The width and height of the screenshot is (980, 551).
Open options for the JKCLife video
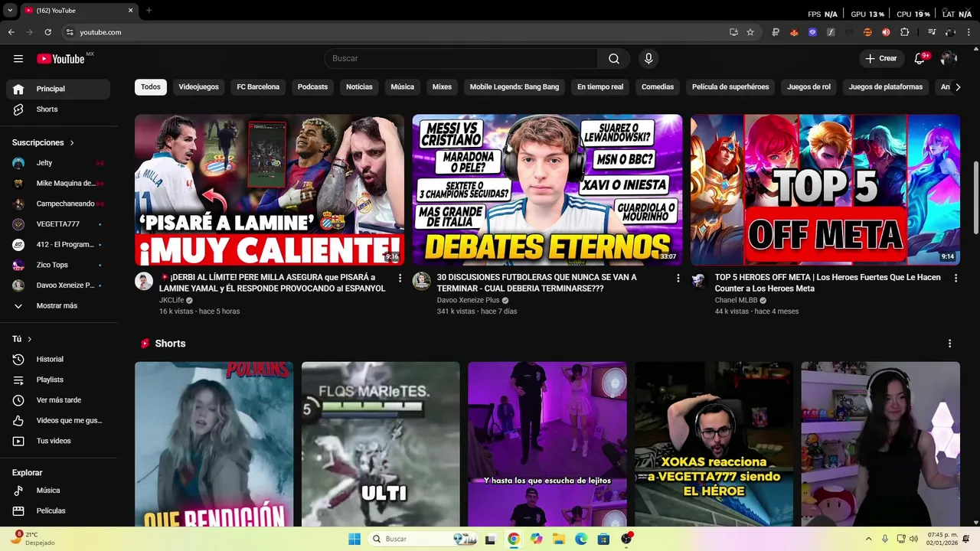point(400,279)
